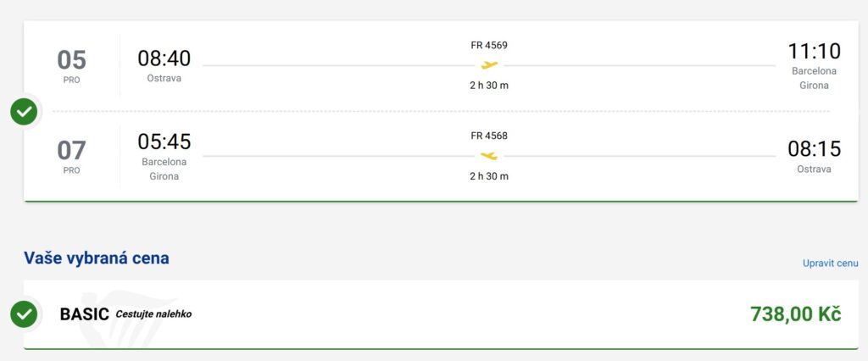Viewport: 868px width, 361px height.
Task: Click the 11:10 arrival time
Action: pos(814,52)
